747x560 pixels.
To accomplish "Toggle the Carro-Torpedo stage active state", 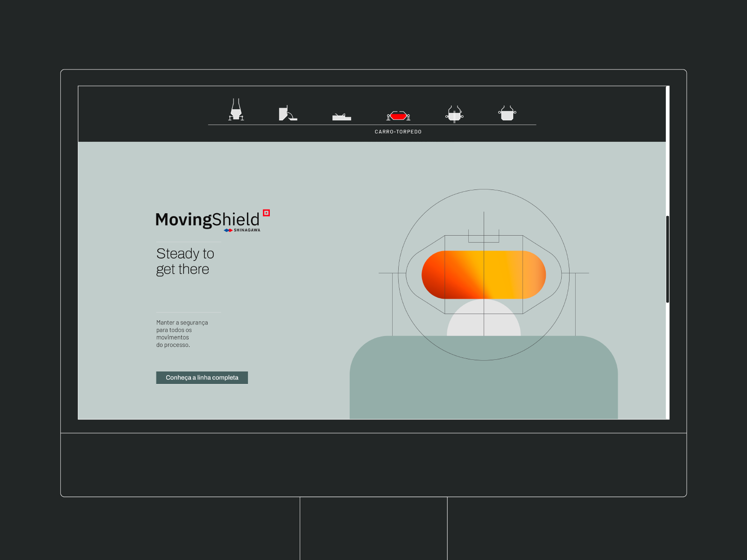I will click(397, 115).
